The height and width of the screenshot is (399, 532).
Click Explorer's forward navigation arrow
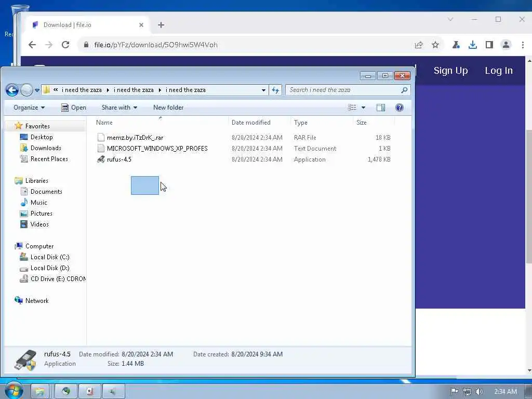point(26,90)
